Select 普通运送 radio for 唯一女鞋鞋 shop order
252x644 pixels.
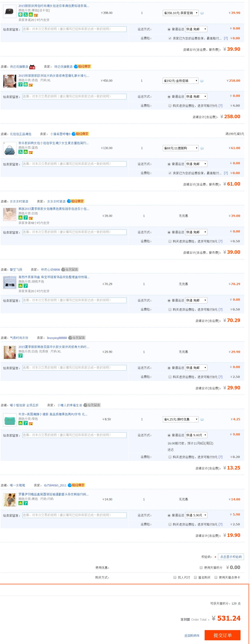click(169, 516)
